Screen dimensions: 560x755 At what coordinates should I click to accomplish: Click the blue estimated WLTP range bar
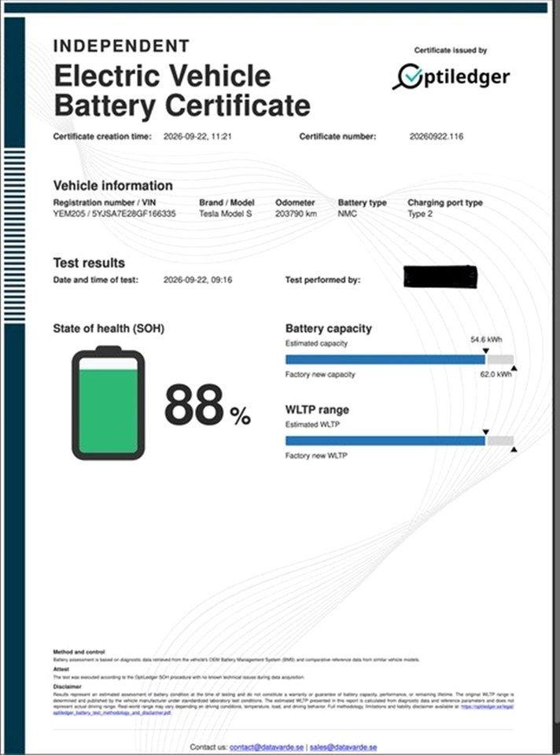point(385,440)
